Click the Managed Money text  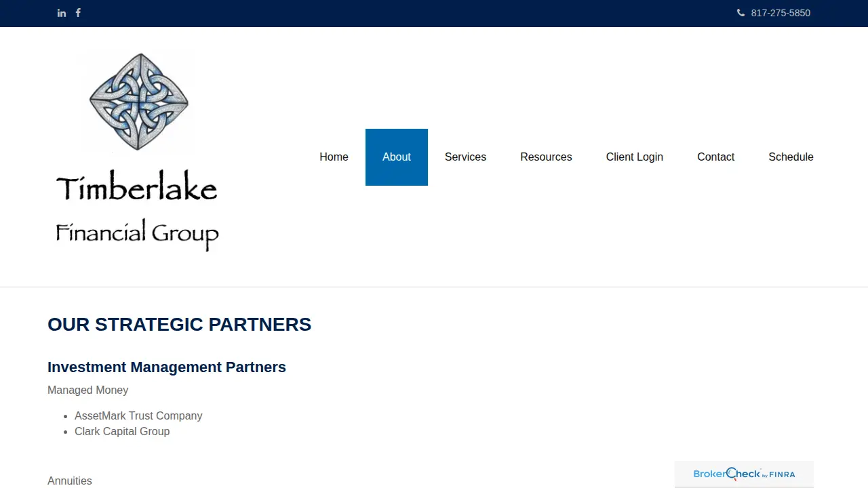pyautogui.click(x=88, y=390)
